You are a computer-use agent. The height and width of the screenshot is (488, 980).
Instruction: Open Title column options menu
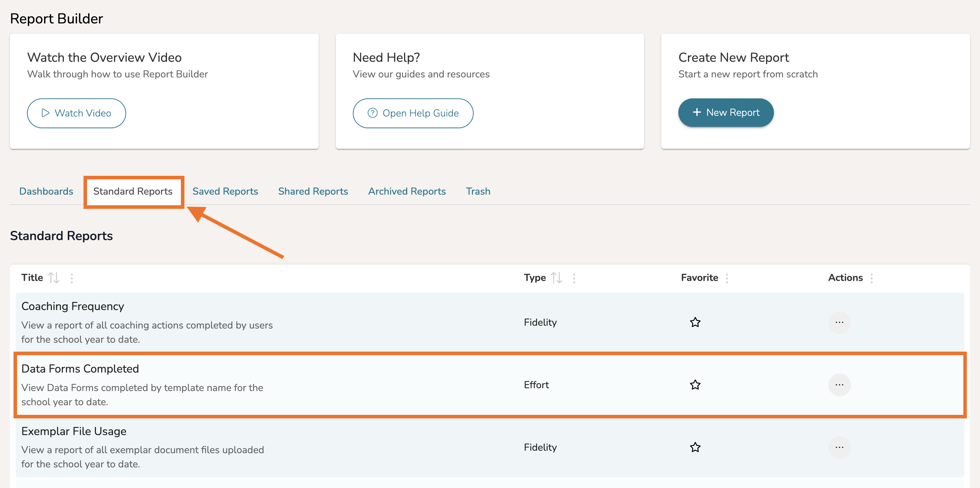tap(71, 278)
